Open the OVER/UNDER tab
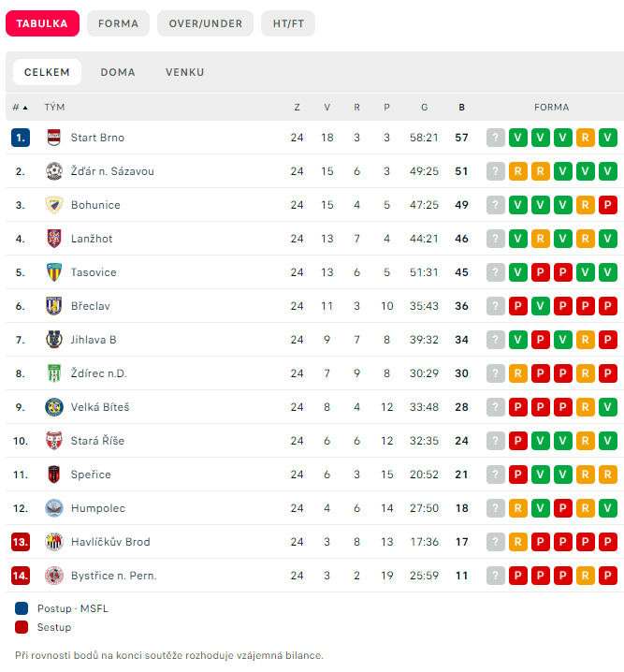The height and width of the screenshot is (672, 624). 206,23
